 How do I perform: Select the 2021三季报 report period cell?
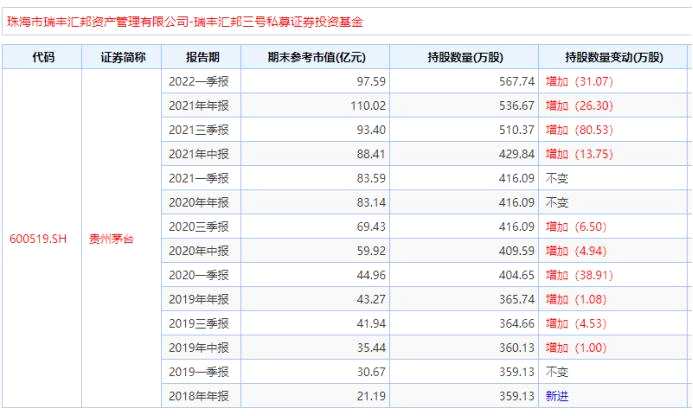click(x=202, y=130)
